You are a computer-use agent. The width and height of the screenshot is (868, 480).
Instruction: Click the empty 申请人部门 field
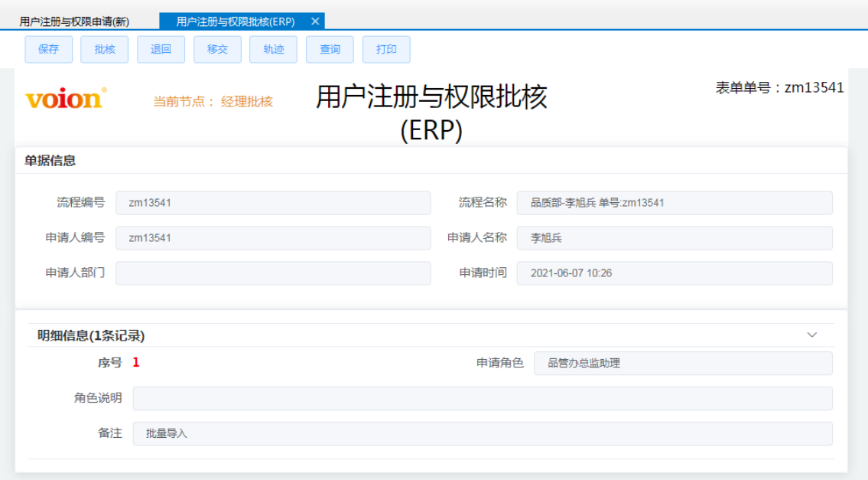pos(273,273)
